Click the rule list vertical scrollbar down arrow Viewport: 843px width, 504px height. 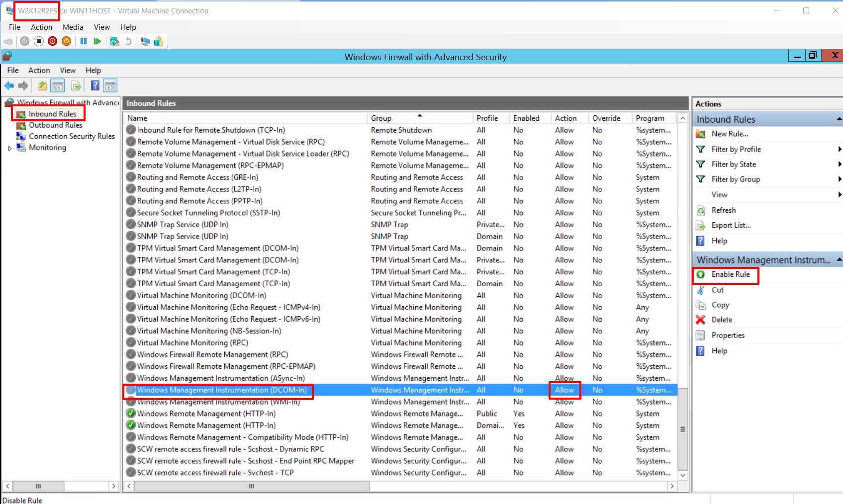683,475
